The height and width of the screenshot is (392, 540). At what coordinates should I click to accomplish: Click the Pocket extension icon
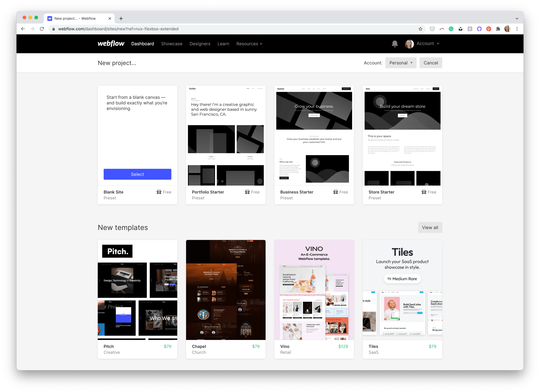coord(432,29)
